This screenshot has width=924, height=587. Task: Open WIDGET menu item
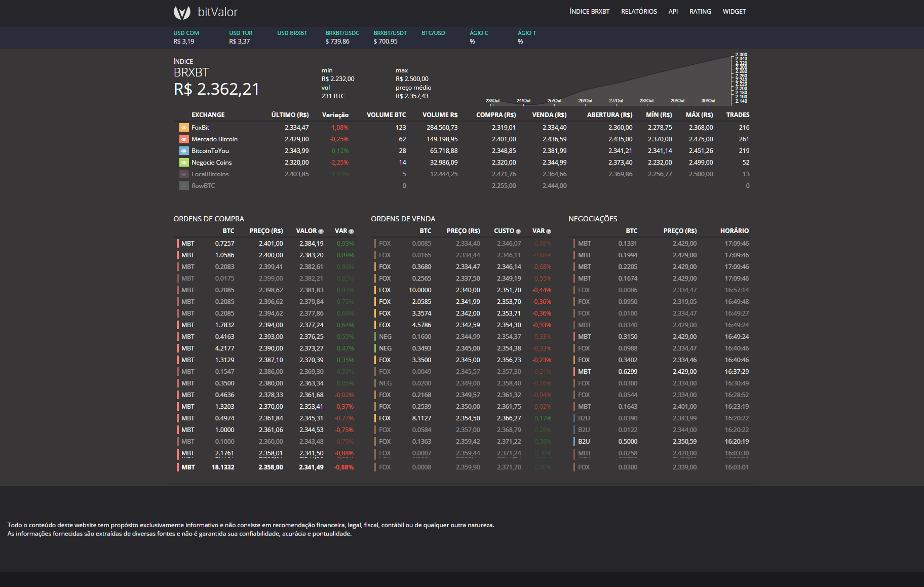point(734,11)
